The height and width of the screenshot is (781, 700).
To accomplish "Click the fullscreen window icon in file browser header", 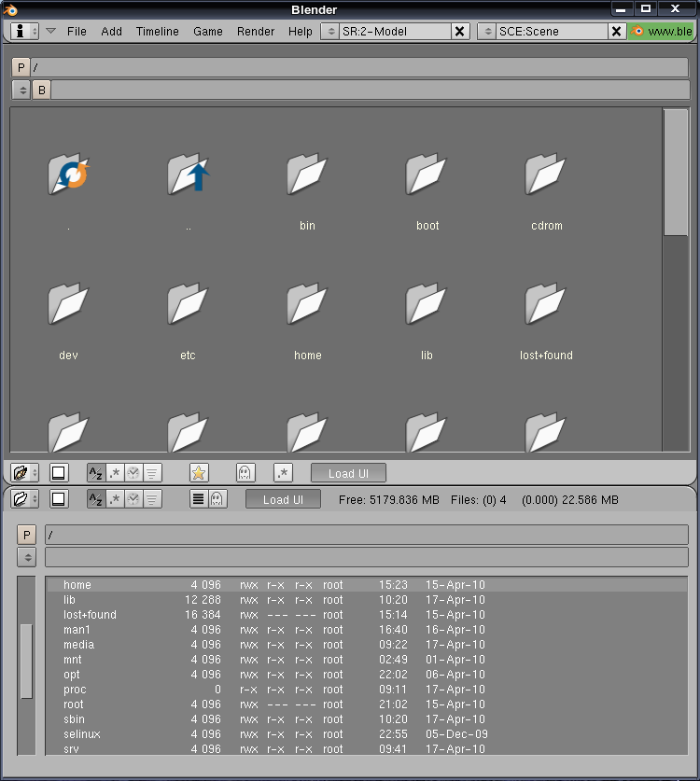I will click(58, 498).
